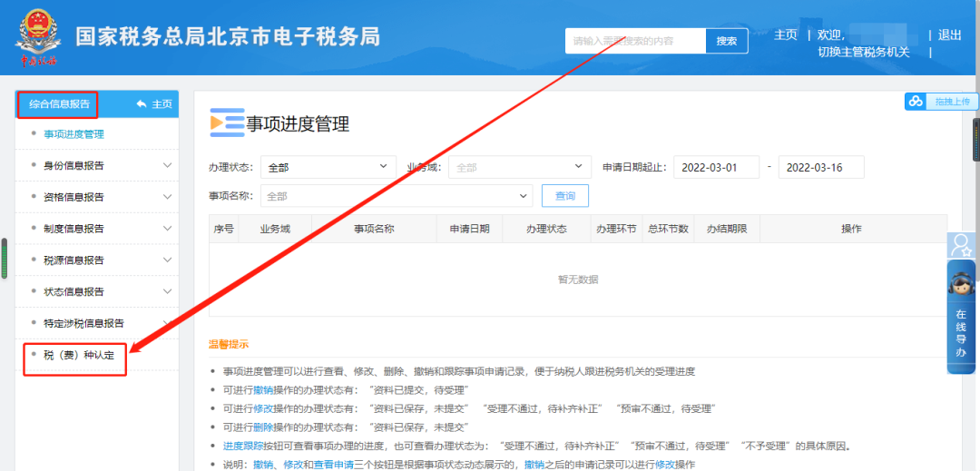Click the user star icon on right

(961, 246)
